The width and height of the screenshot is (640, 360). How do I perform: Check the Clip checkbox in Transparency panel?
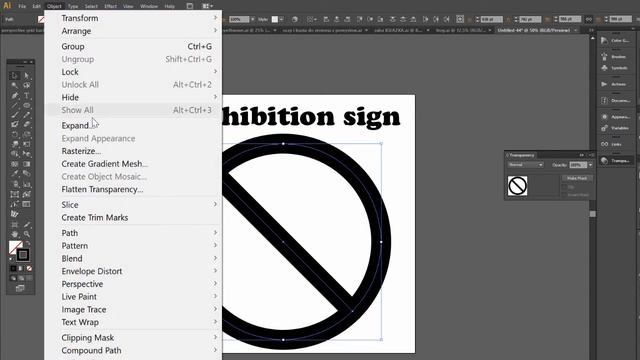pyautogui.click(x=565, y=187)
